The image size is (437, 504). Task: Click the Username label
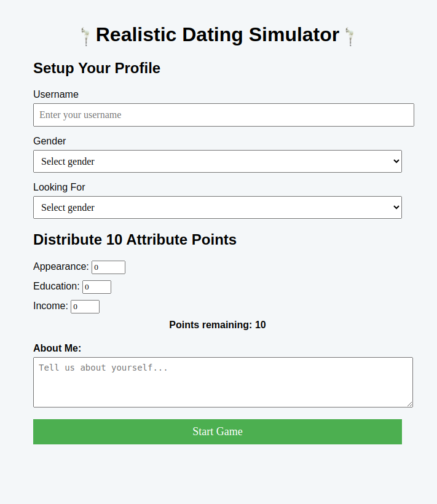(56, 94)
